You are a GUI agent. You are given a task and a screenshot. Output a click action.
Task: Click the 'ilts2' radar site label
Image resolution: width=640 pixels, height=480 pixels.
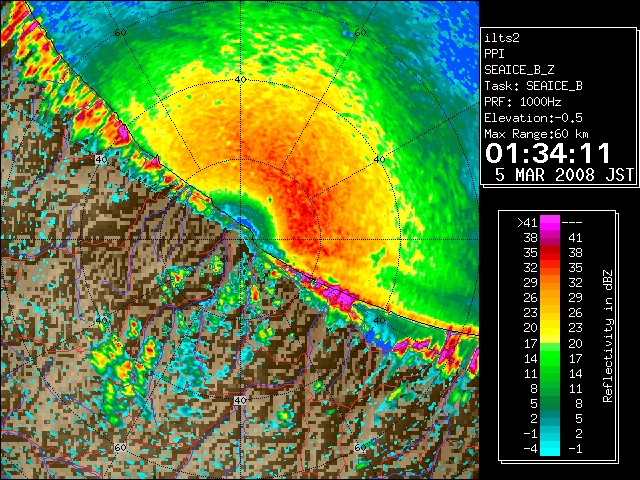coord(502,38)
